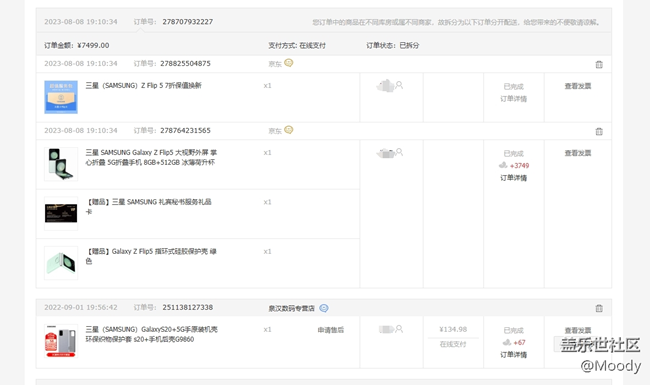Delete order 278764231565 using its trash icon
The image size is (650, 385).
(x=599, y=131)
